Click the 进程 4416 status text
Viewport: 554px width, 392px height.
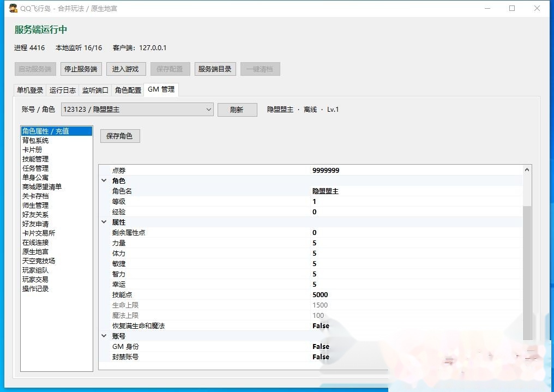pyautogui.click(x=29, y=47)
